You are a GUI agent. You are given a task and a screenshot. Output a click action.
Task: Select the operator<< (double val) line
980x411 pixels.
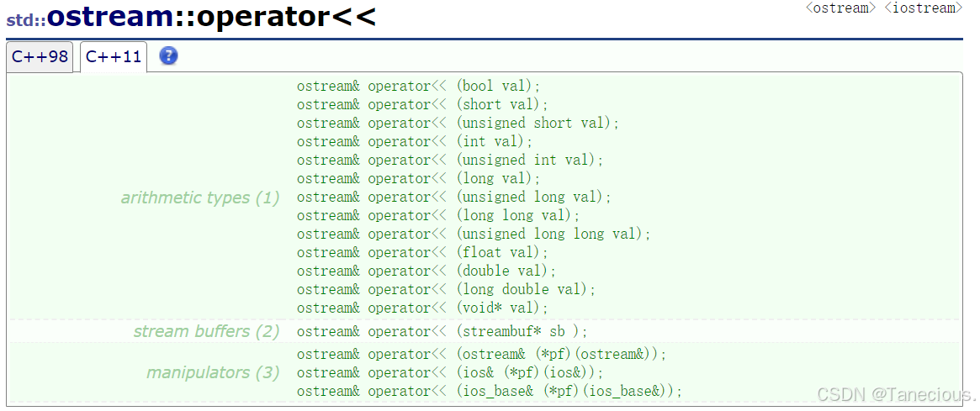426,271
